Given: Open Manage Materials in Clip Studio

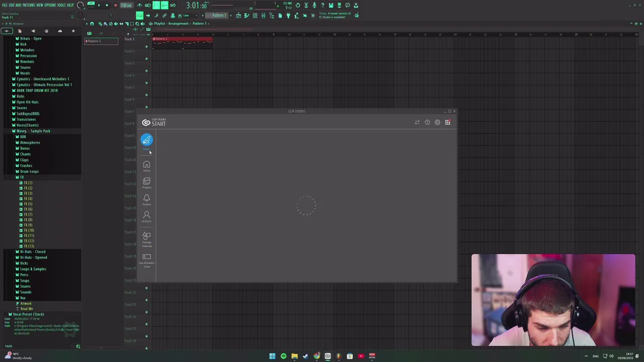Looking at the screenshot, I should 146,239.
